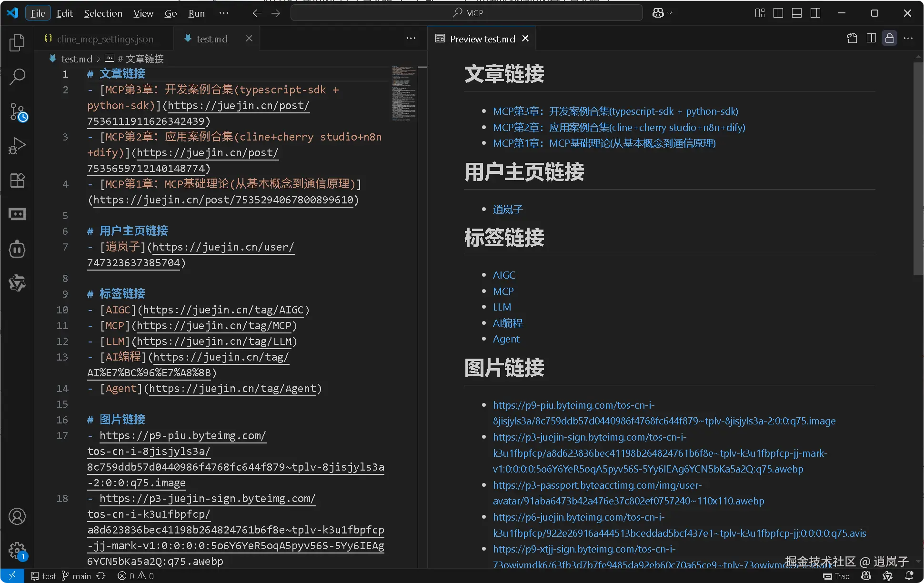
Task: Open the Explorer view in activity bar
Action: tap(17, 43)
